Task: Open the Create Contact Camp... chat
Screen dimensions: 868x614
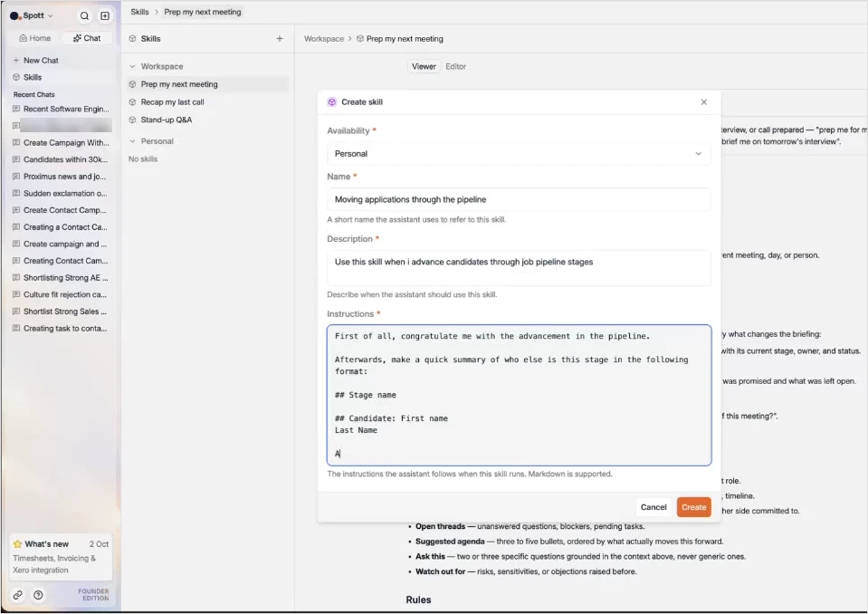Action: point(61,210)
